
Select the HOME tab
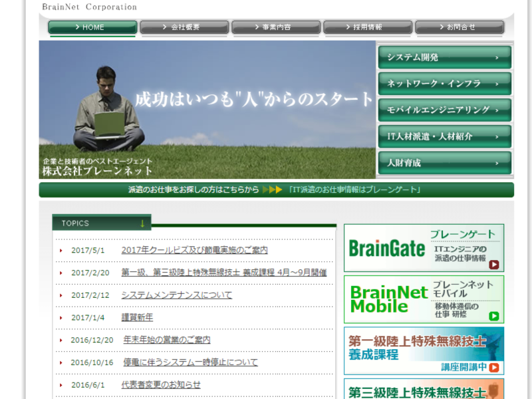coord(92,28)
